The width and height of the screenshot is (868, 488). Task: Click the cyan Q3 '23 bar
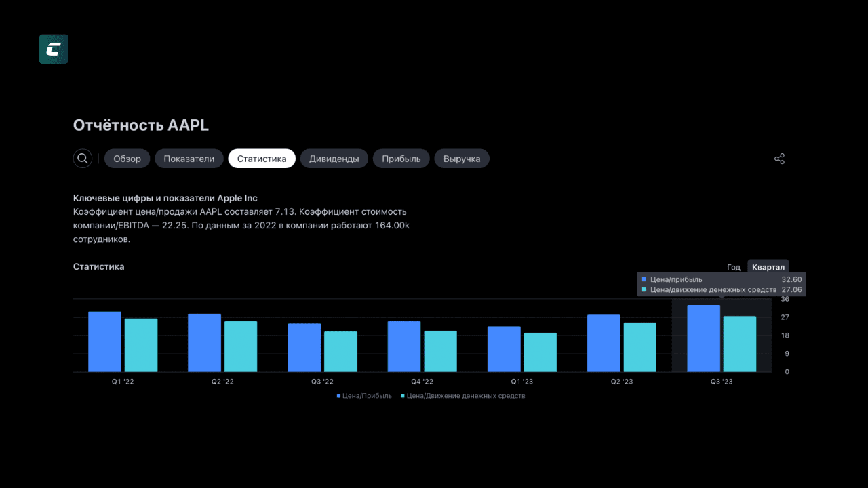coord(740,344)
